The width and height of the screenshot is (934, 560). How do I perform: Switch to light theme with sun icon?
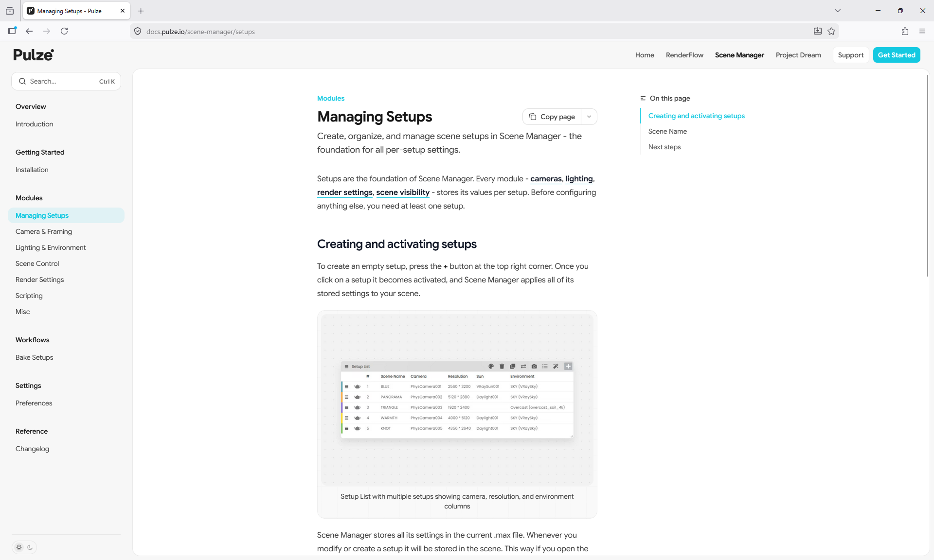tap(19, 547)
